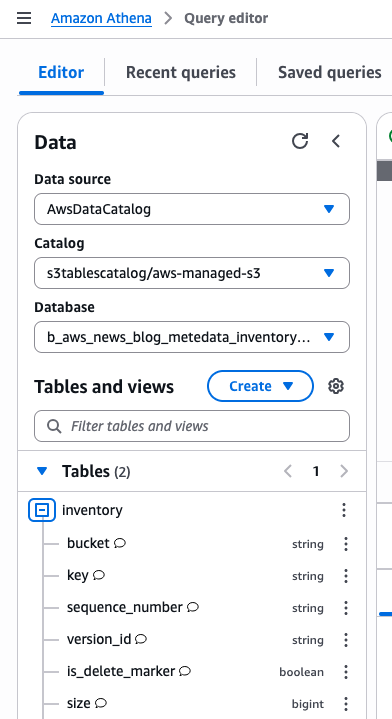Open the size column options menu
Screen dimensions: 392x719
click(x=346, y=704)
